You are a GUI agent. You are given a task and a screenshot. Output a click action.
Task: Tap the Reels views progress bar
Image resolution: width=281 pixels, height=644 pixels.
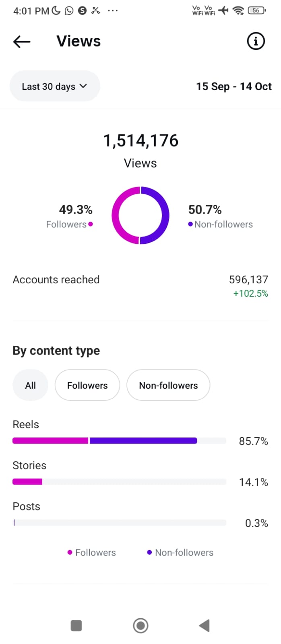(x=119, y=441)
